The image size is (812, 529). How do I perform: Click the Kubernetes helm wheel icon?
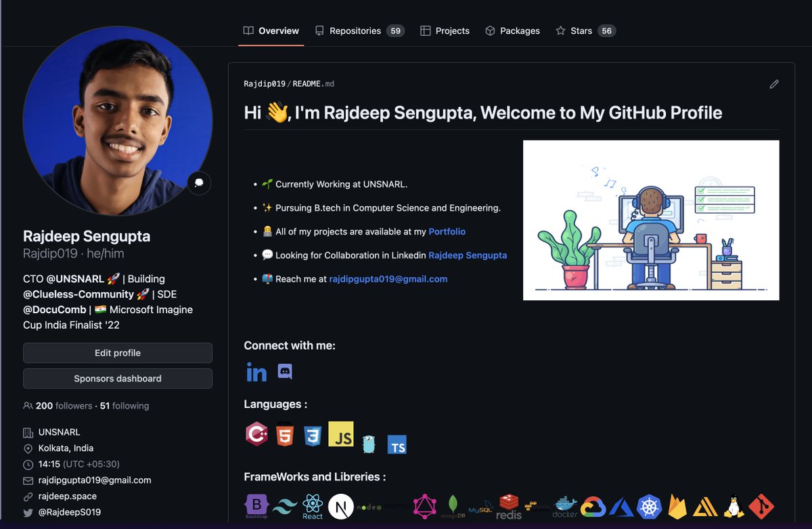pos(650,507)
